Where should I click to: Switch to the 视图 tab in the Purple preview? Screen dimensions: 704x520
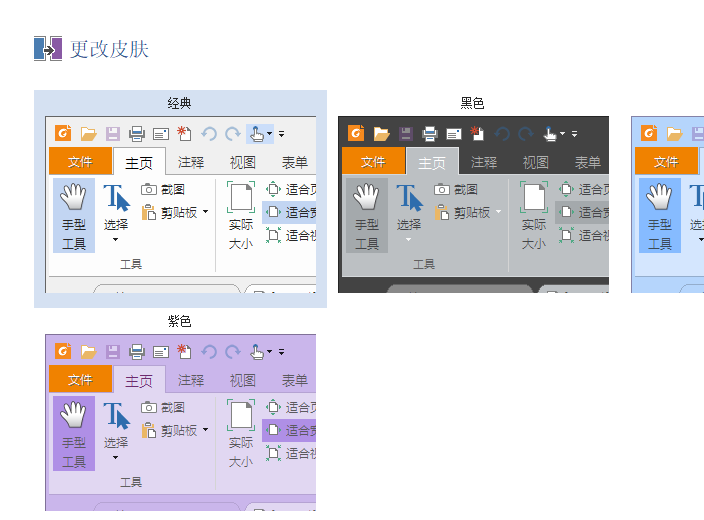click(x=242, y=380)
